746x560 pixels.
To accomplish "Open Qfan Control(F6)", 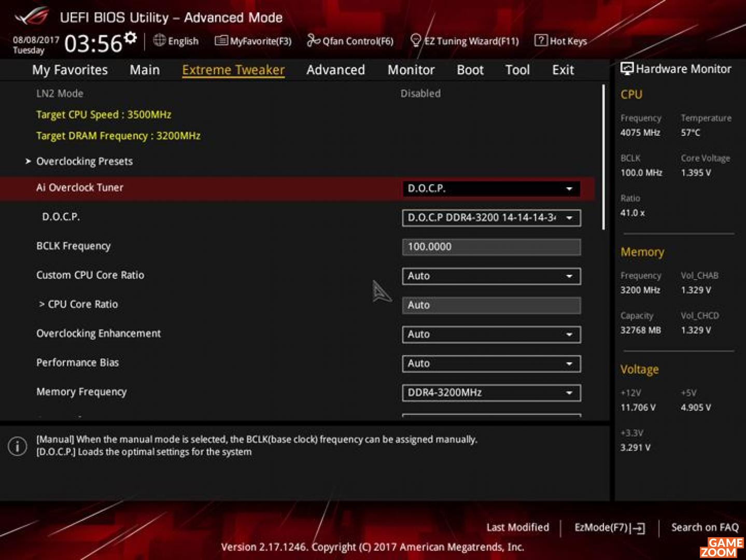I will [x=350, y=40].
